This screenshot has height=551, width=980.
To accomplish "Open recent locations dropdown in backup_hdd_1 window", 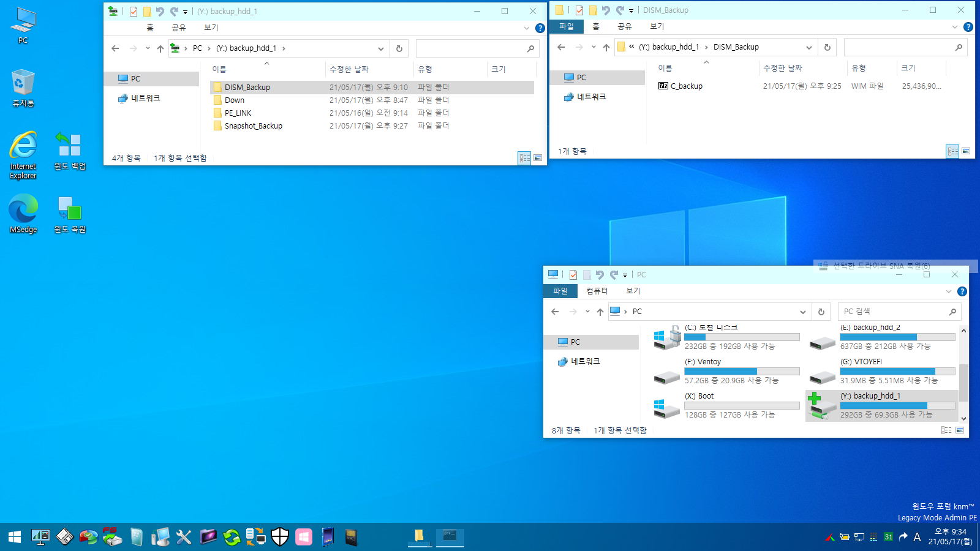I will [148, 48].
